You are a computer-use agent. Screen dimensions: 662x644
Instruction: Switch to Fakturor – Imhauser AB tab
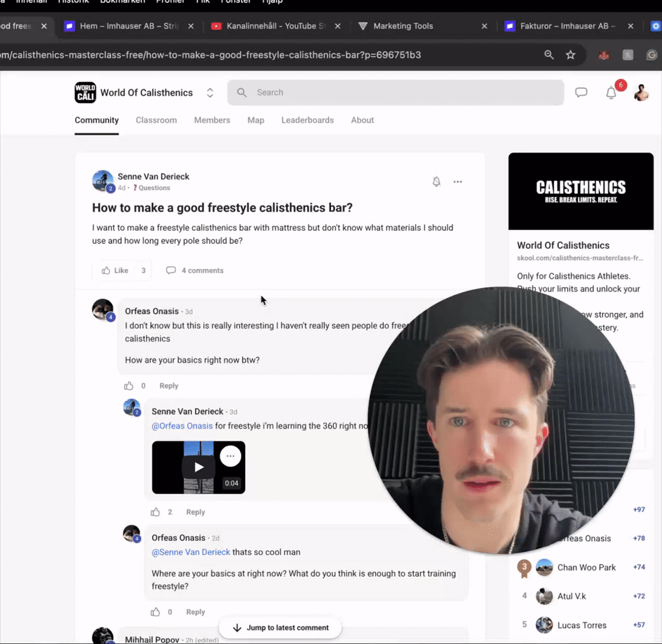point(568,26)
